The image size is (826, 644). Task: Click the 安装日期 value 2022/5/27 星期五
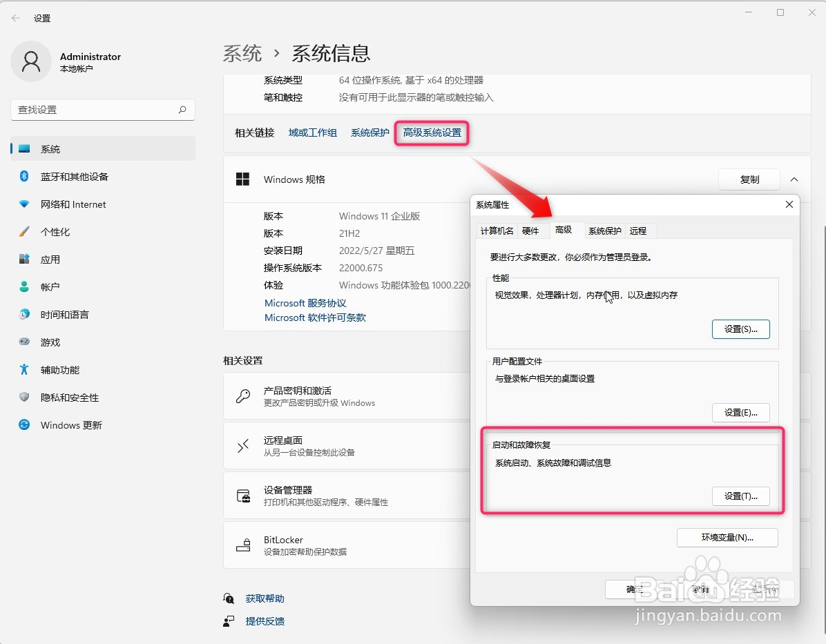[x=376, y=251]
